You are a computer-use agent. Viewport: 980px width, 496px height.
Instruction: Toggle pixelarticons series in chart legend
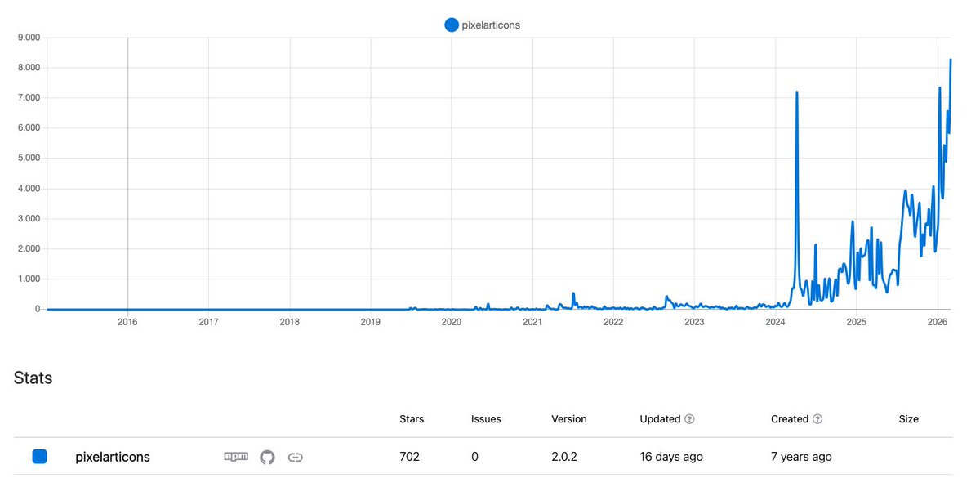point(483,25)
